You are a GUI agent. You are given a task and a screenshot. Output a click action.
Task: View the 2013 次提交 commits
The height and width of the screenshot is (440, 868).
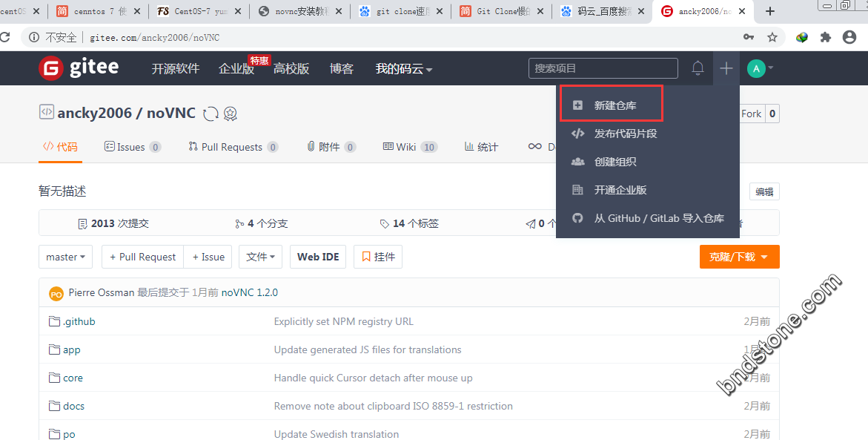113,223
